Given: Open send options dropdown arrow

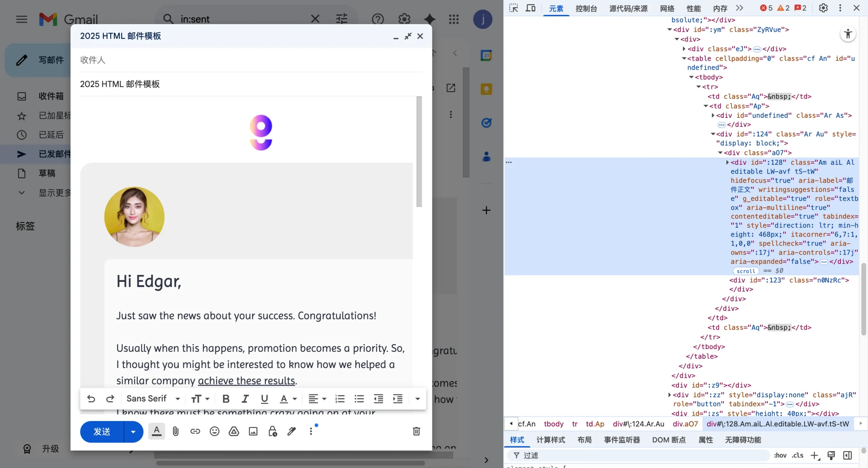Looking at the screenshot, I should pyautogui.click(x=133, y=432).
